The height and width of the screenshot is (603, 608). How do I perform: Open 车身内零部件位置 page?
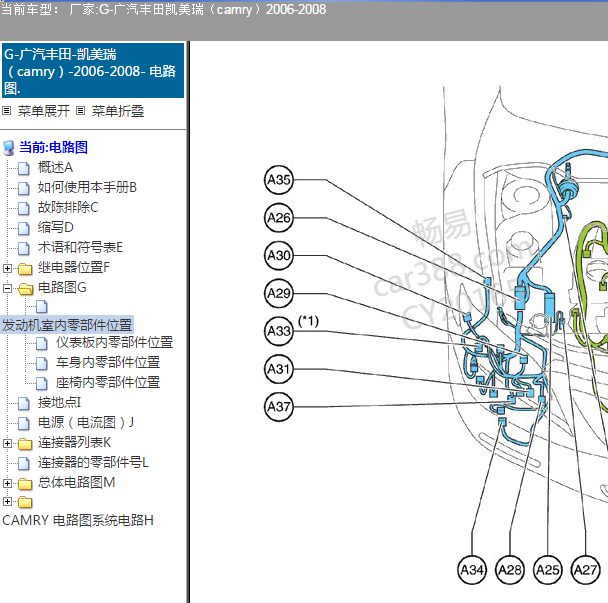(x=108, y=362)
